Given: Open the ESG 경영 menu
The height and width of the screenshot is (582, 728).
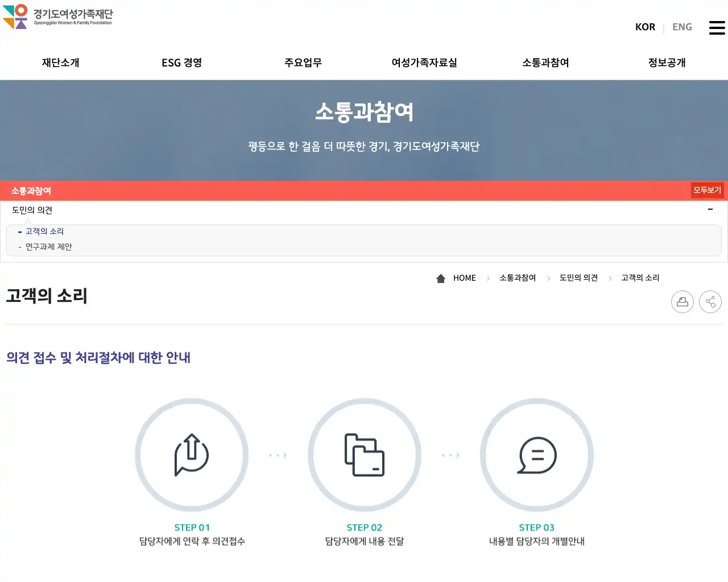Looking at the screenshot, I should 182,63.
